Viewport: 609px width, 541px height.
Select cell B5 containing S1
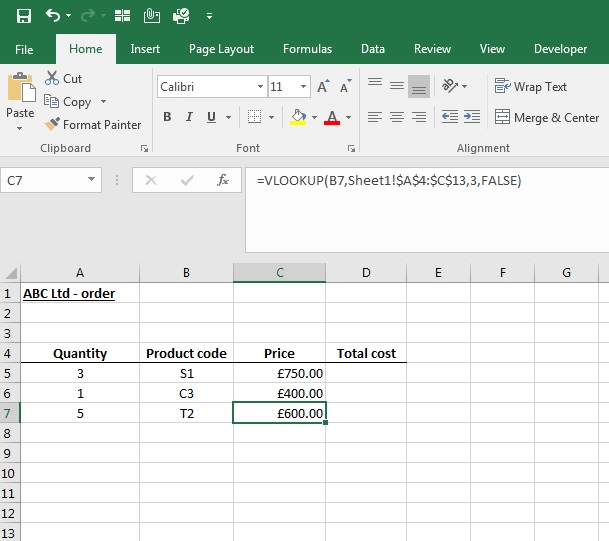tap(186, 373)
